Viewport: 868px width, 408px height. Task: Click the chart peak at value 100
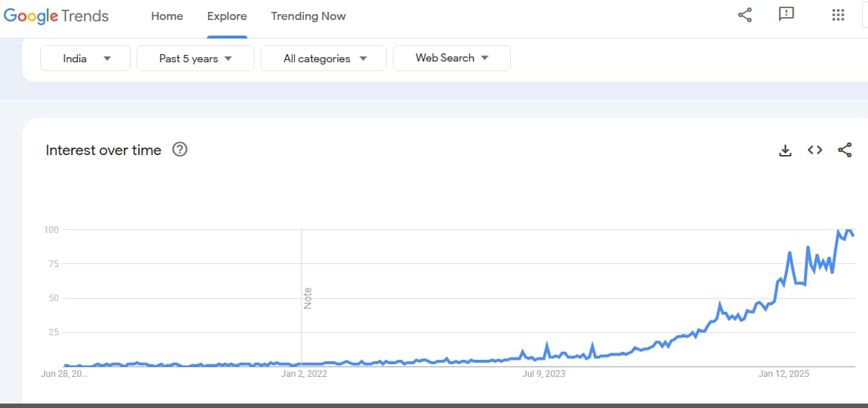pos(849,229)
